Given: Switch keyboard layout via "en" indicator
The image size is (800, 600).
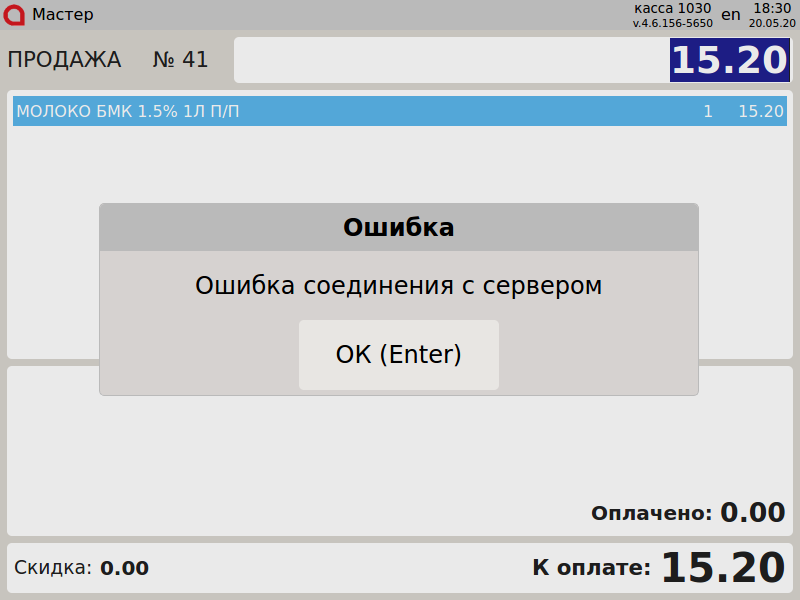Looking at the screenshot, I should point(731,15).
